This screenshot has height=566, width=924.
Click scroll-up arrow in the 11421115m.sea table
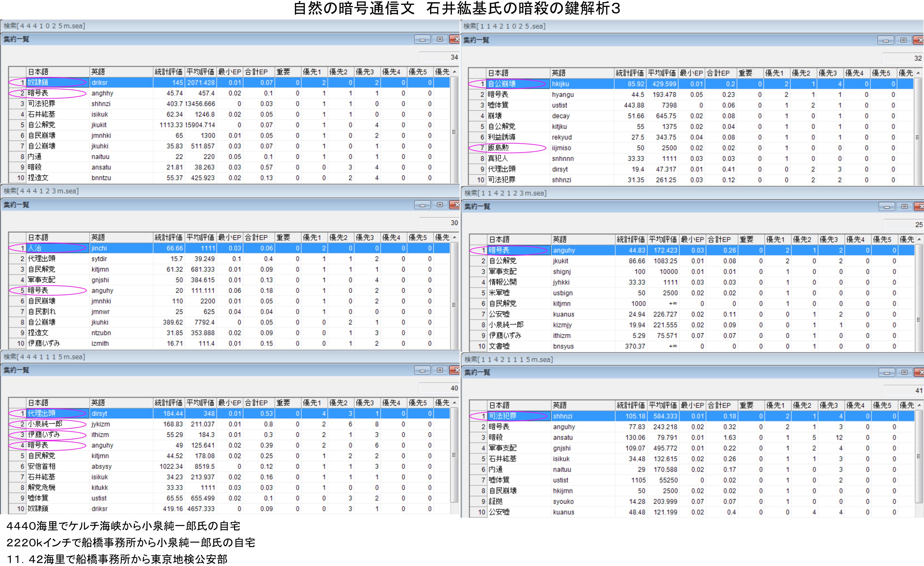pos(919,405)
